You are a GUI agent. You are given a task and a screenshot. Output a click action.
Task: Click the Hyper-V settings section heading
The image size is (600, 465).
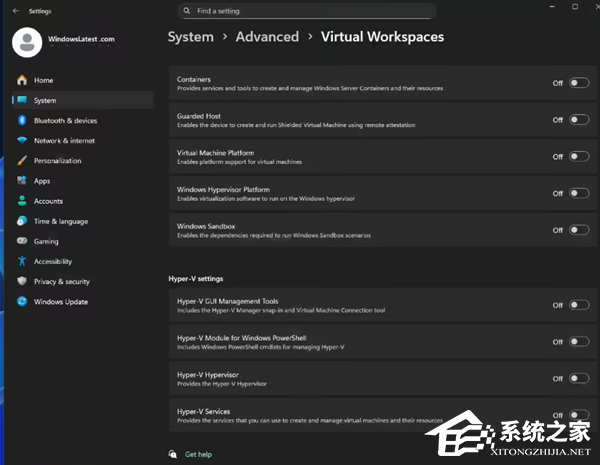[x=196, y=279]
